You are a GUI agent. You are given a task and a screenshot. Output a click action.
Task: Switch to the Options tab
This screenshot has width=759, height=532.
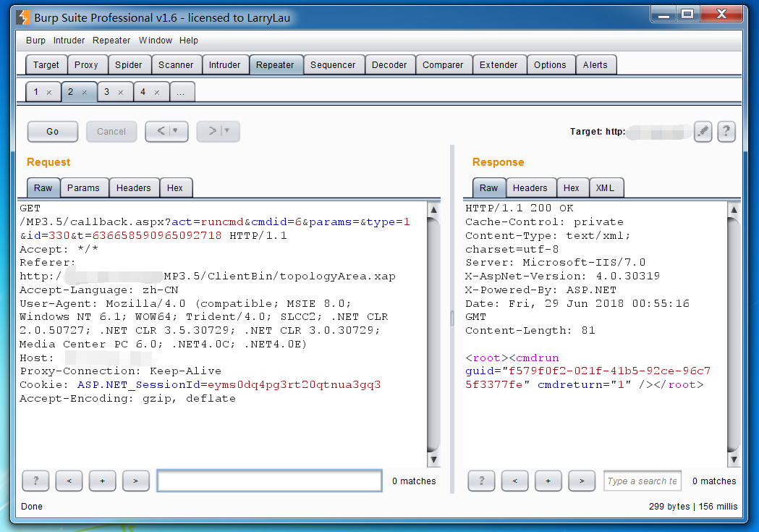pyautogui.click(x=550, y=65)
